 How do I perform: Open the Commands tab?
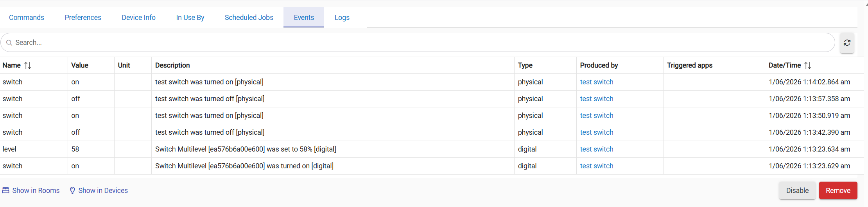pyautogui.click(x=27, y=18)
